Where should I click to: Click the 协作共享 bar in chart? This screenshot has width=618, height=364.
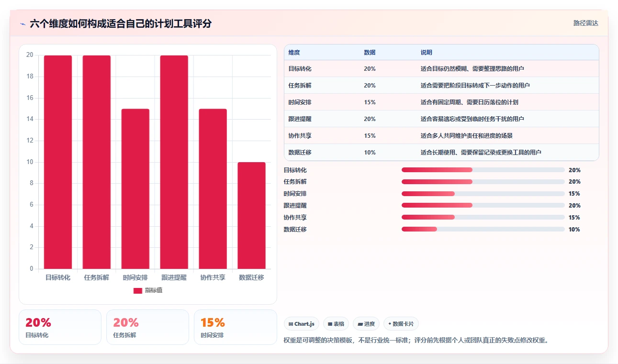(213, 189)
